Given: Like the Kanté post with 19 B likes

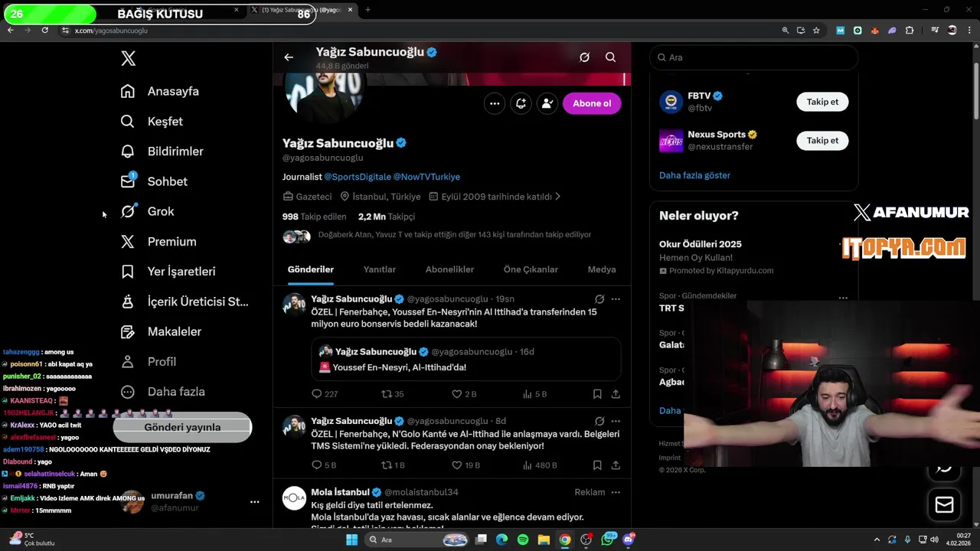Looking at the screenshot, I should 466,465.
